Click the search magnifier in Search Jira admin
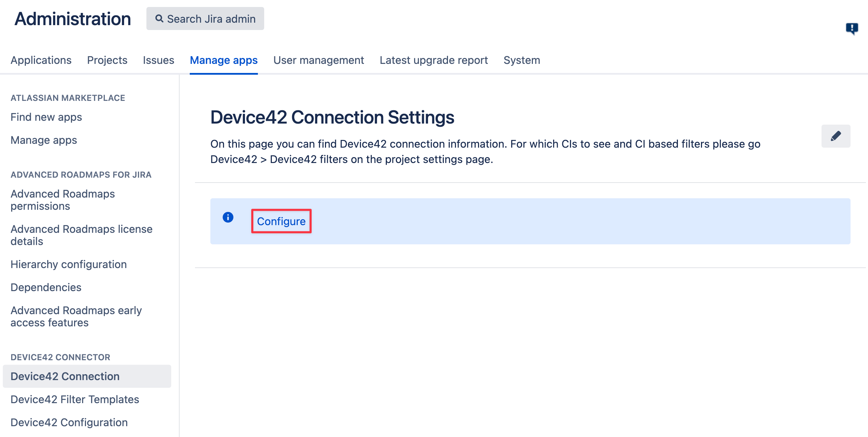868x437 pixels. pyautogui.click(x=160, y=18)
